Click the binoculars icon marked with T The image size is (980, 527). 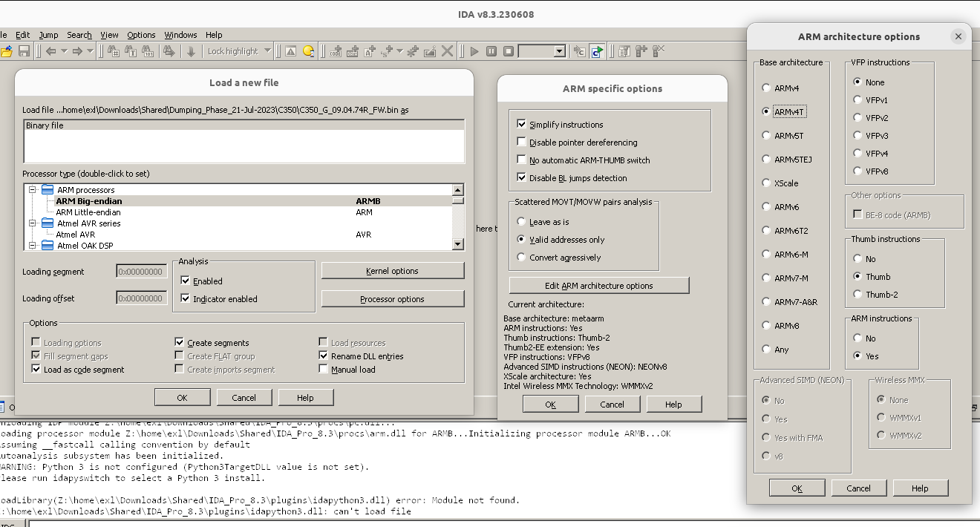pos(131,51)
